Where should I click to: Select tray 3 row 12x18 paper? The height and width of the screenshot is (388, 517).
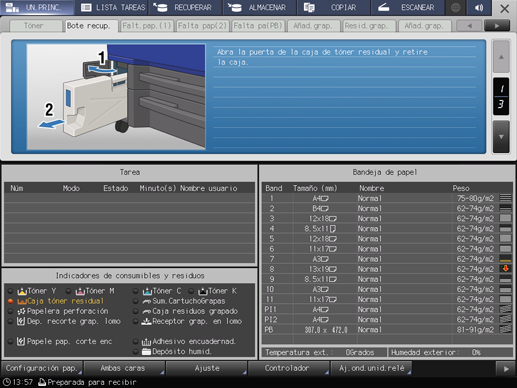(x=387, y=219)
